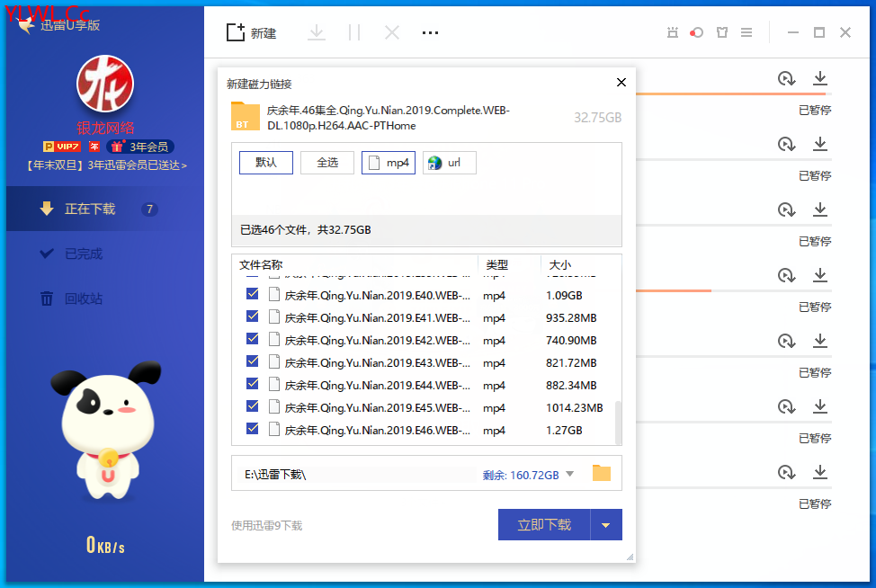
Task: Click the browse folder icon beside the save path
Action: click(x=602, y=473)
